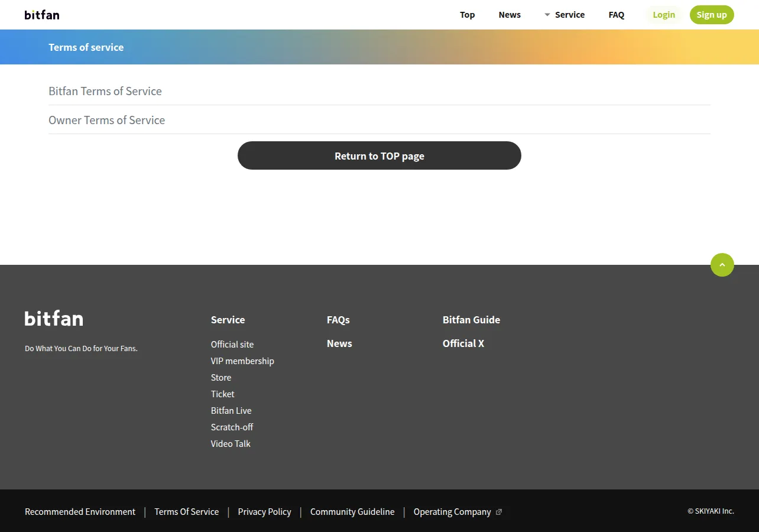Click the Sign up button
This screenshot has height=532, width=759.
point(712,15)
